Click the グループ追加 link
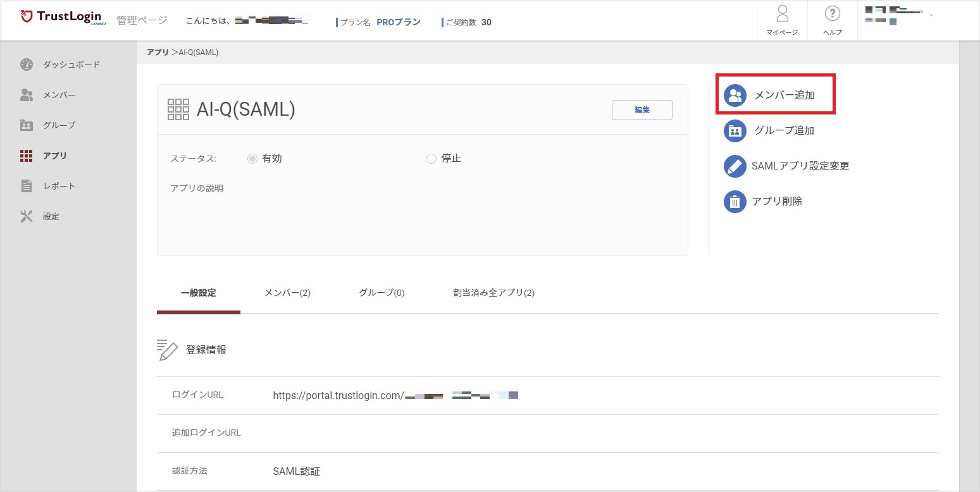Viewport: 980px width, 492px height. [785, 131]
